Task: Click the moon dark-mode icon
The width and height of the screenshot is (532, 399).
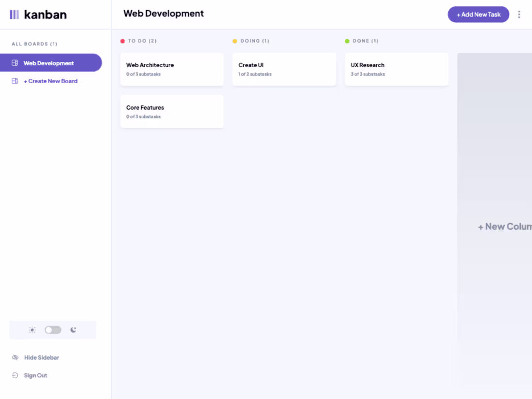Action: (x=73, y=330)
